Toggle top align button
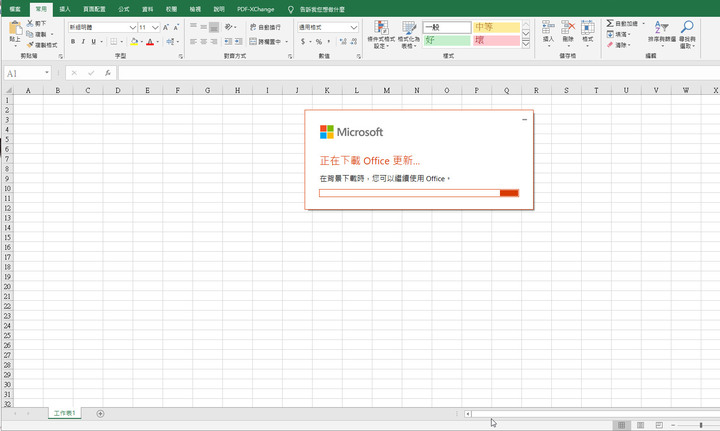 [193, 27]
